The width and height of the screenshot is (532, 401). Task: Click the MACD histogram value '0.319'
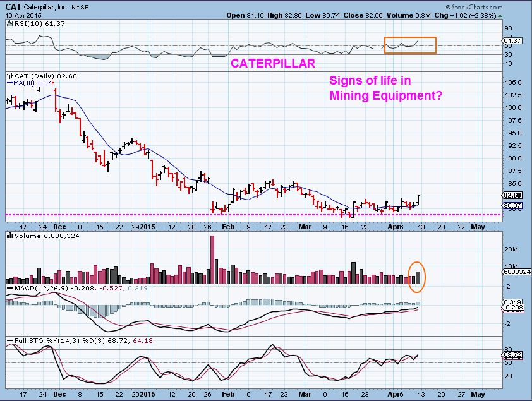coord(137,288)
